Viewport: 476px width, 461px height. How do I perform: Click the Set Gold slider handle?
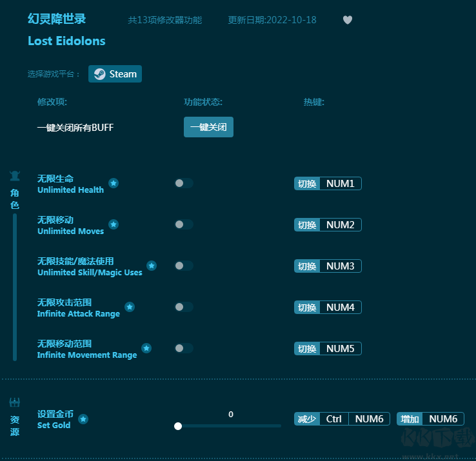pyautogui.click(x=178, y=426)
